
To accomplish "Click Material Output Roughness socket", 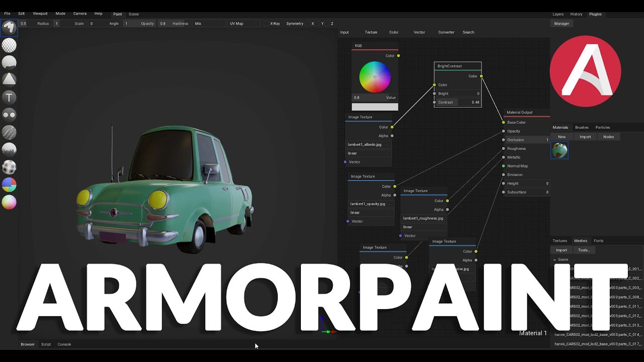I will (x=503, y=148).
